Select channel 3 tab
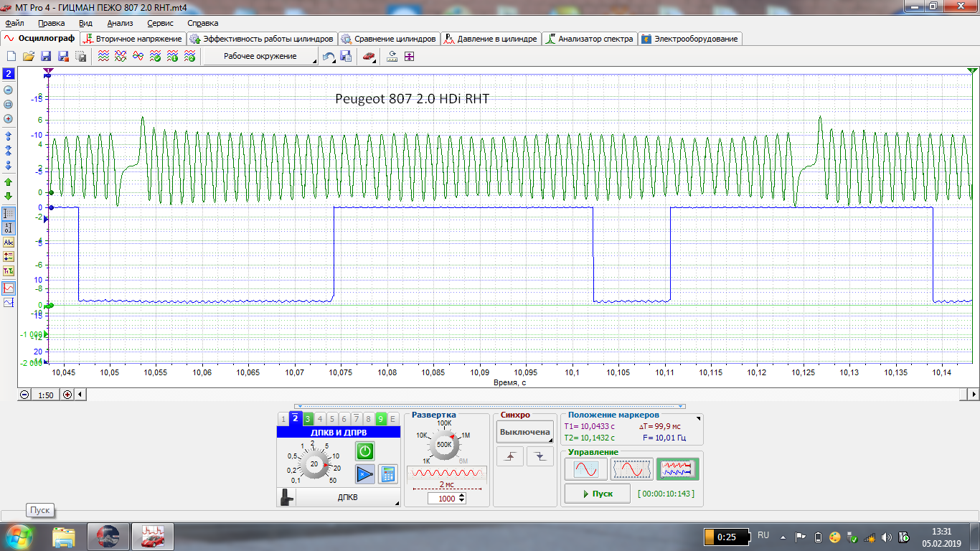Image resolution: width=980 pixels, height=551 pixels. pyautogui.click(x=307, y=419)
